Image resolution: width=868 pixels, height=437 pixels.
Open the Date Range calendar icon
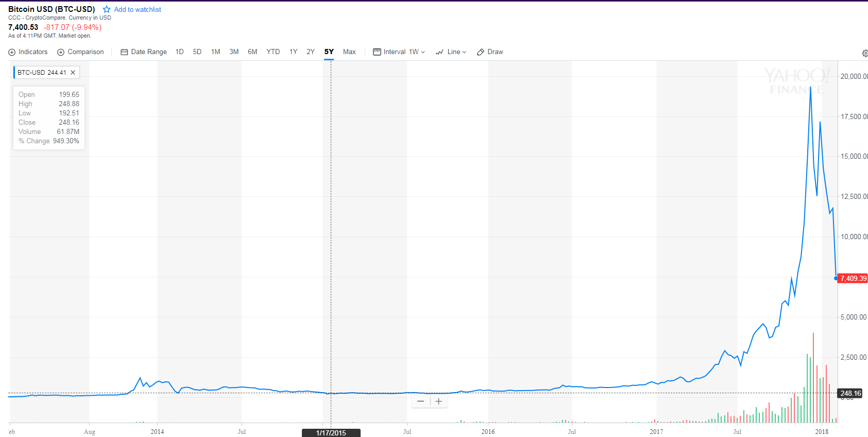(124, 52)
